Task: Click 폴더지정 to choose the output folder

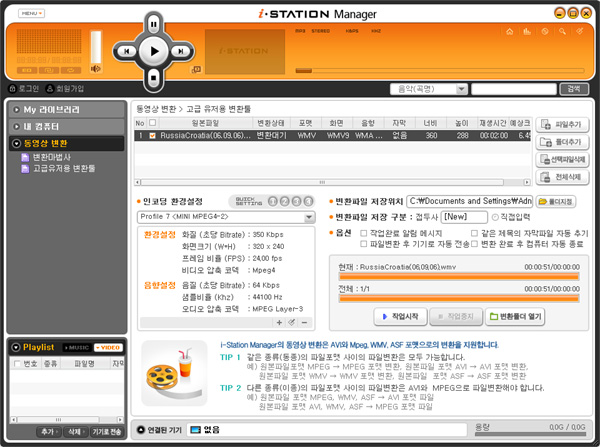Action: [556, 202]
